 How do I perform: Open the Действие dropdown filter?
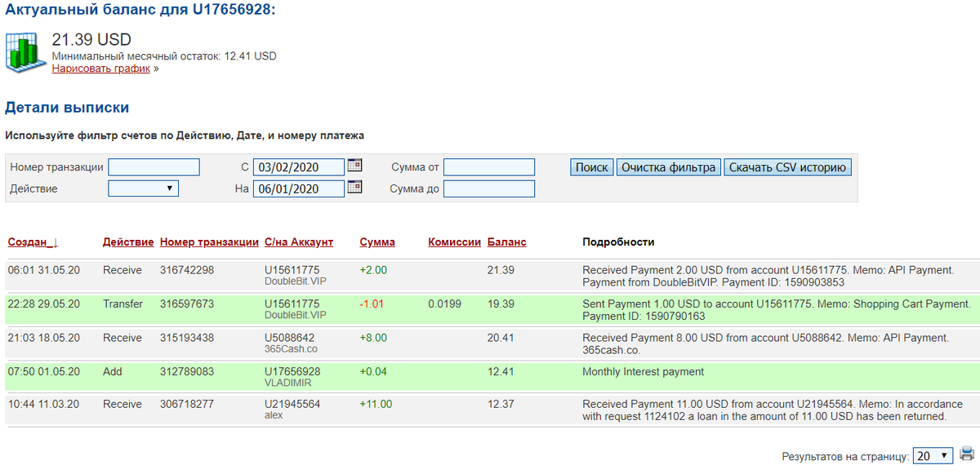(x=143, y=188)
